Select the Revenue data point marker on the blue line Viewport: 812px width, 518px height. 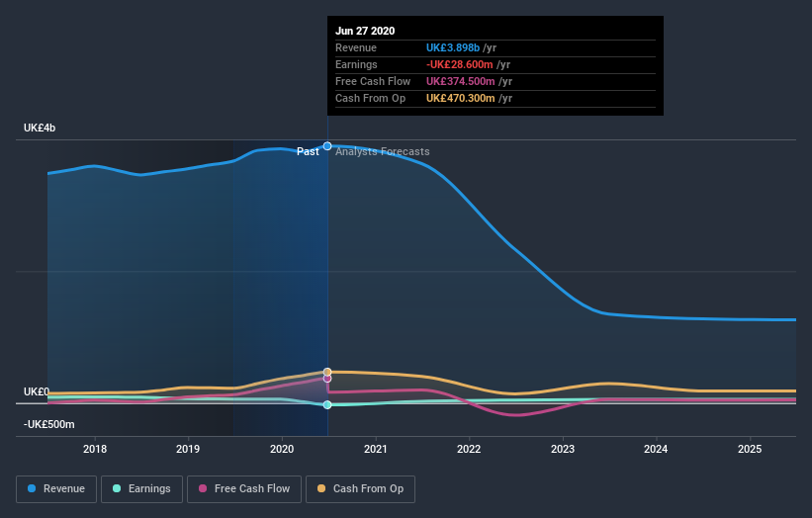[x=327, y=146]
